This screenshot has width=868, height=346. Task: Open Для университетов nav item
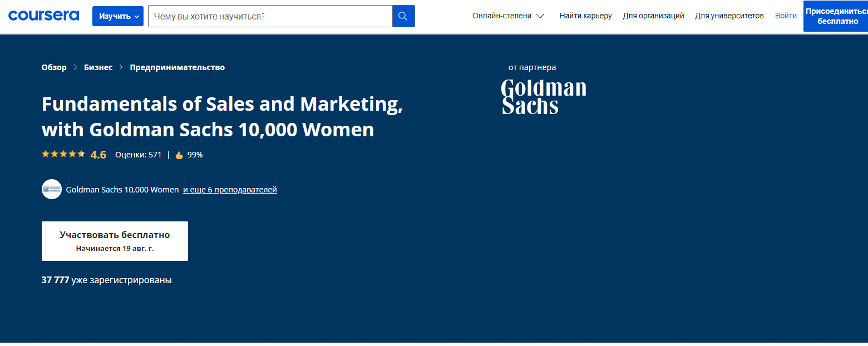click(x=729, y=16)
